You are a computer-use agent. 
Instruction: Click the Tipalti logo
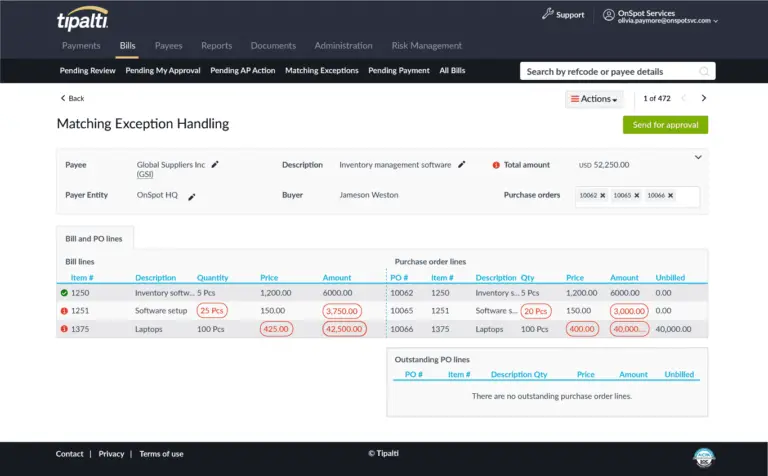click(82, 19)
